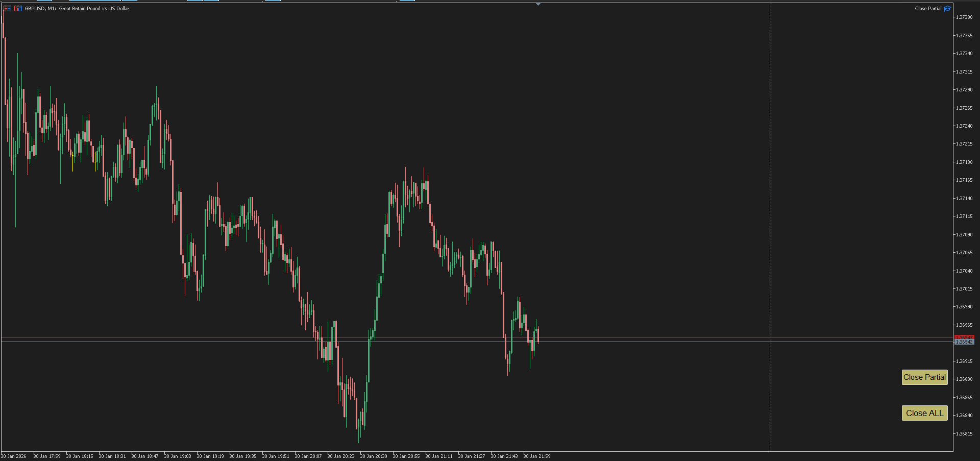Click time axis label 30 Jan 21:43
This screenshot has height=461, width=980.
(x=504, y=456)
